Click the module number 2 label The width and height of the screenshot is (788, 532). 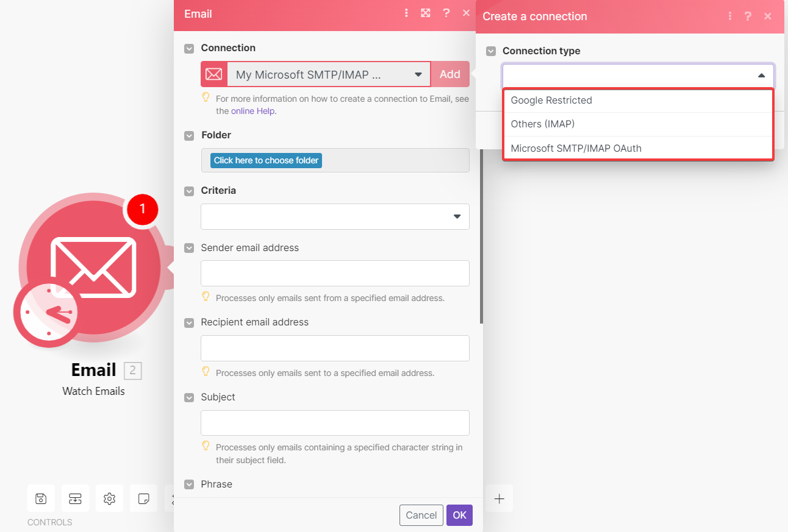133,371
